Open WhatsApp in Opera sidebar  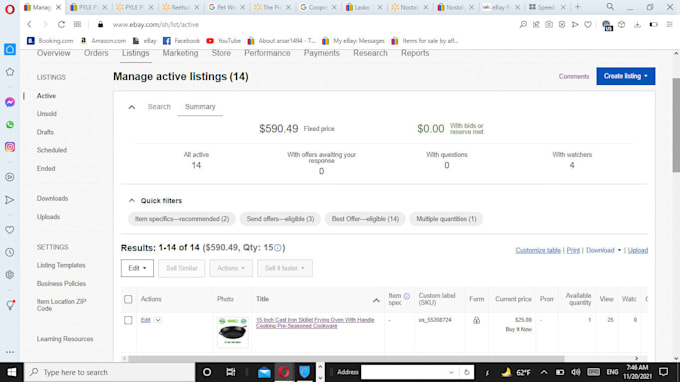(10, 125)
